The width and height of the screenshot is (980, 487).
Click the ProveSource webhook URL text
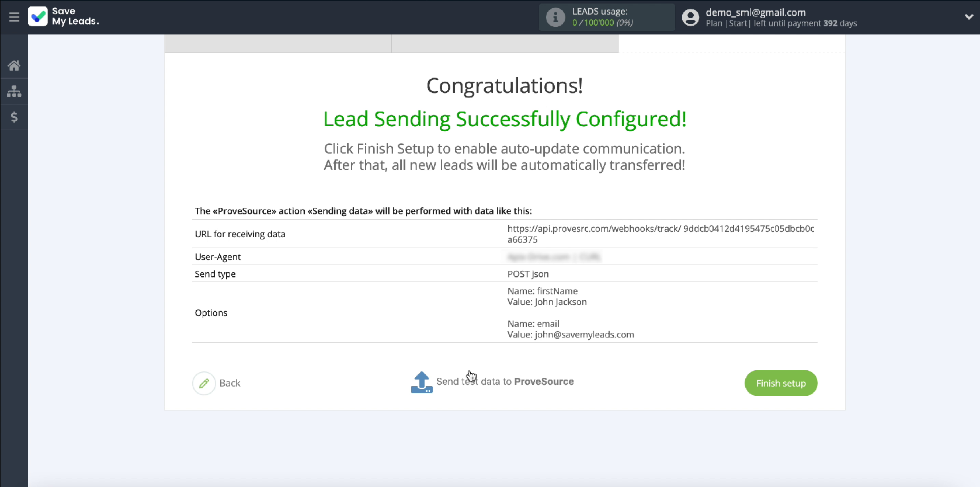point(660,234)
